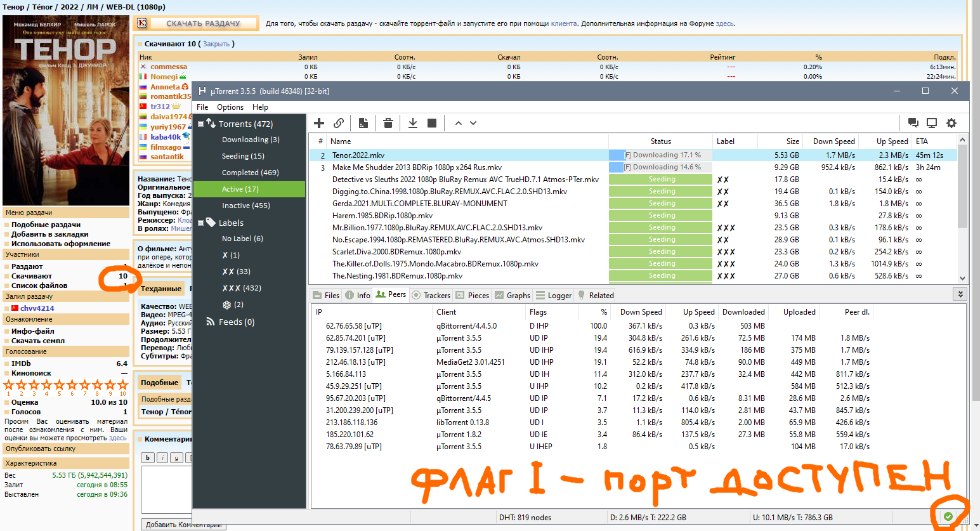Click the Tenor.2022.mkv download progress bar
The width and height of the screenshot is (980, 531).
click(660, 155)
